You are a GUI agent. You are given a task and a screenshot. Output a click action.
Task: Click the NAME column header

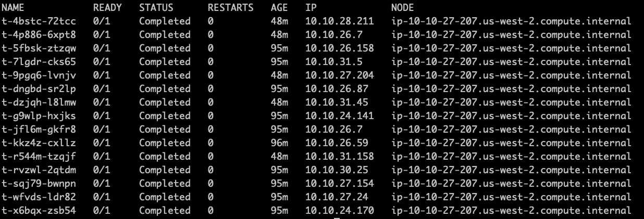13,8
